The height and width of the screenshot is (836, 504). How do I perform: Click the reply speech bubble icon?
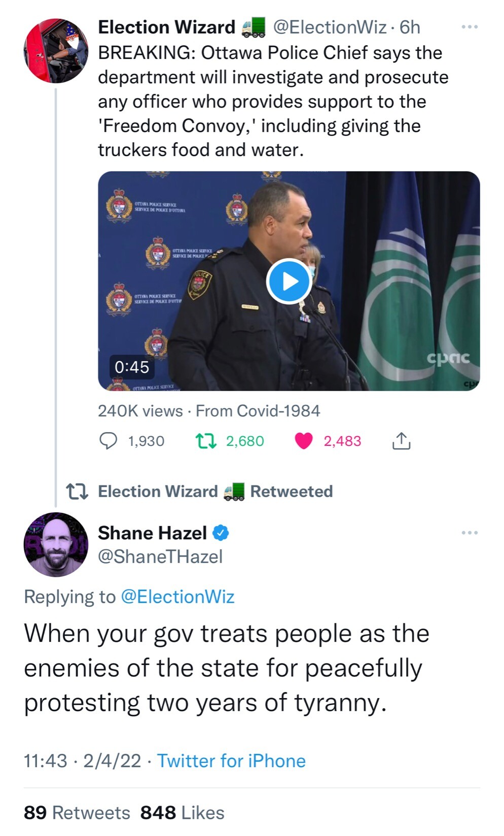click(107, 441)
